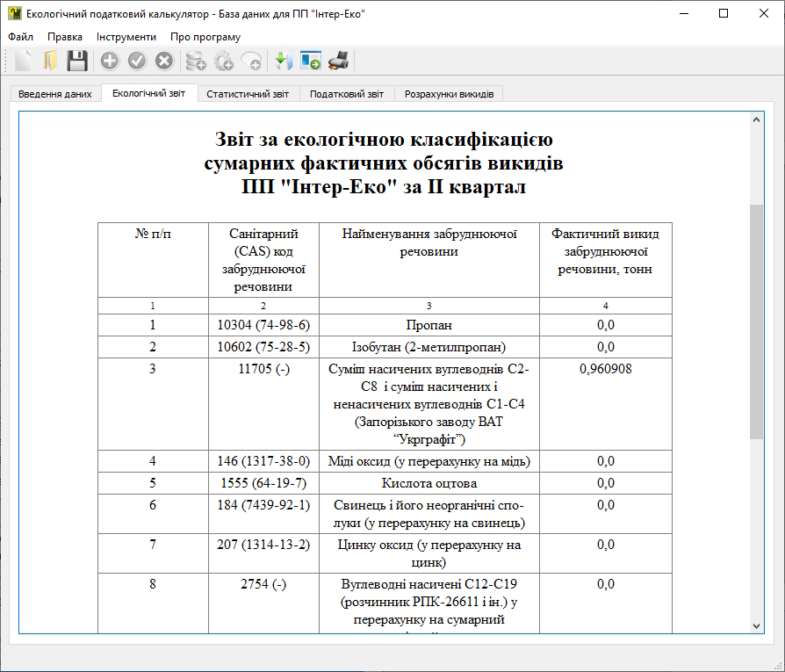Print the report with the printer icon
Image resolution: width=785 pixels, height=672 pixels.
338,61
